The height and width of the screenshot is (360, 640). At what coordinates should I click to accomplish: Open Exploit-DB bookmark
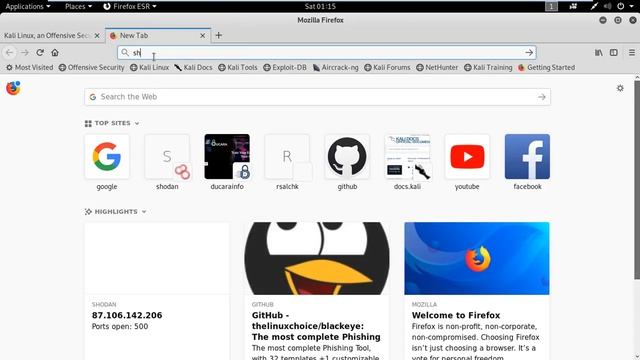tap(284, 67)
